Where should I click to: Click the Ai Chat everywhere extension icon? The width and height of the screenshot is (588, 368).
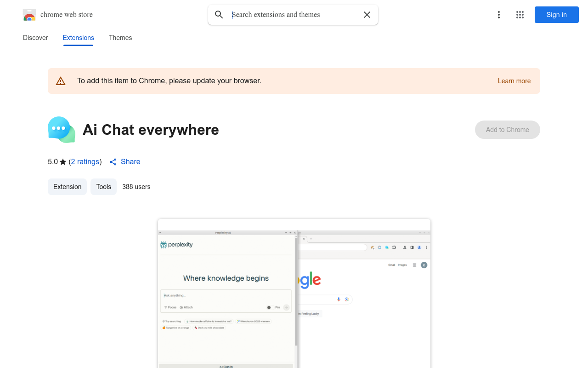pyautogui.click(x=62, y=130)
